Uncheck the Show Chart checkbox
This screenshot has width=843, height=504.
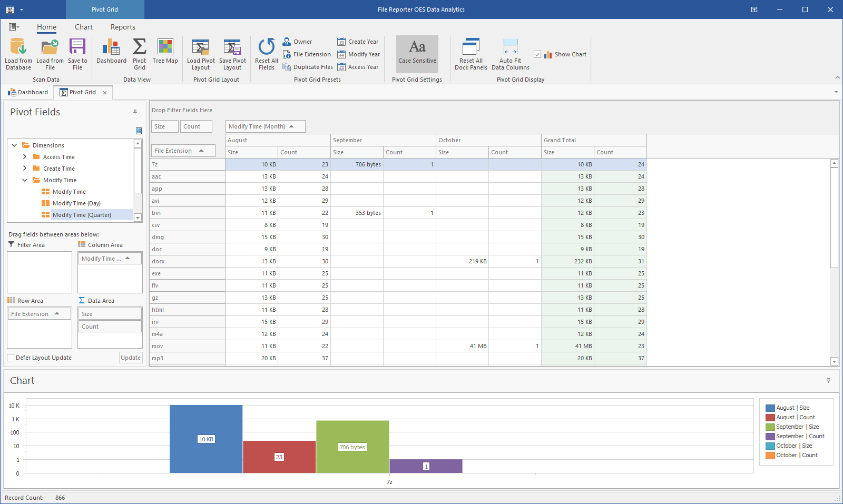[x=537, y=54]
